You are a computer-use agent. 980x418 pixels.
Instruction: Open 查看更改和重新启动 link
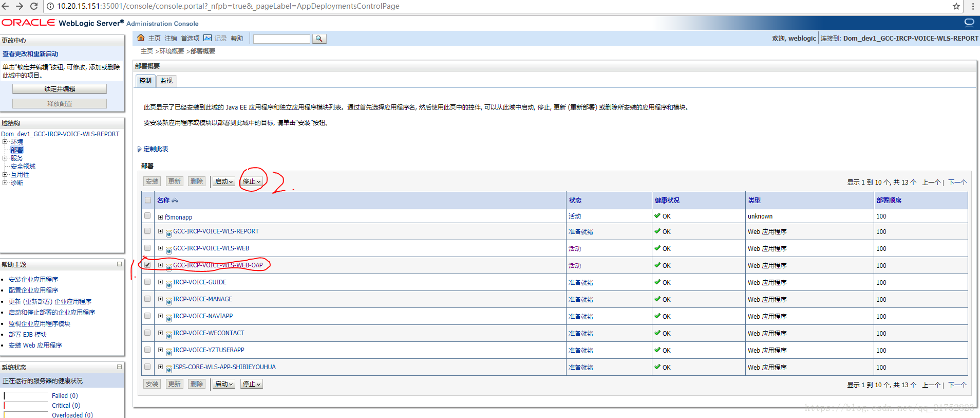tap(30, 54)
